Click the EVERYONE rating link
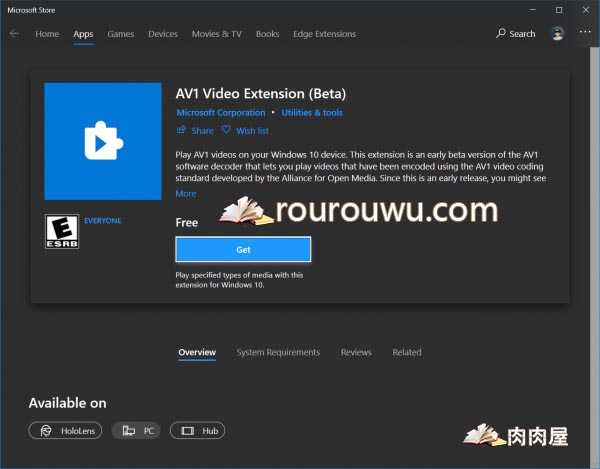The height and width of the screenshot is (469, 600). point(103,221)
